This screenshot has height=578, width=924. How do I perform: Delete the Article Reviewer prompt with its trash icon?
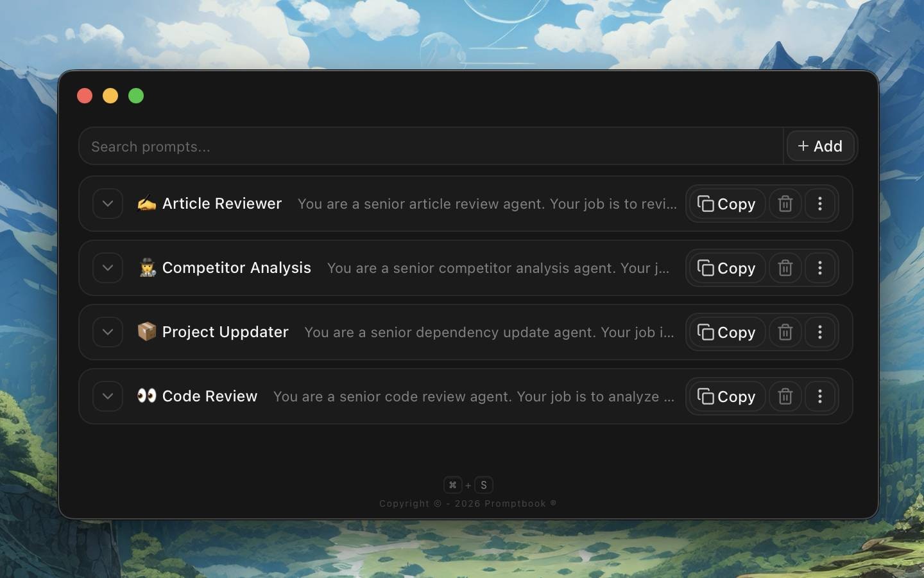[x=785, y=204]
